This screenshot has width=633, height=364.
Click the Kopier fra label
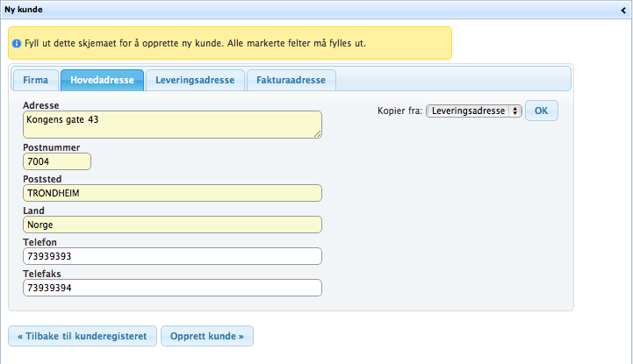[x=399, y=111]
